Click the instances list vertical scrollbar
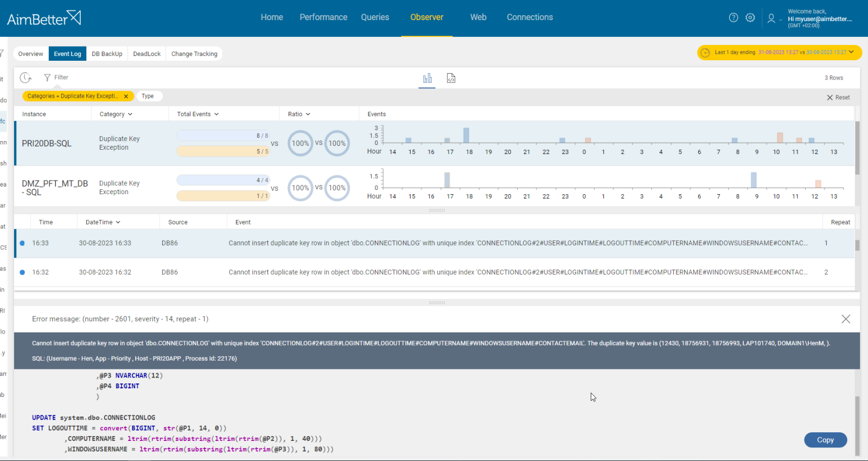The width and height of the screenshot is (868, 461). click(857, 148)
